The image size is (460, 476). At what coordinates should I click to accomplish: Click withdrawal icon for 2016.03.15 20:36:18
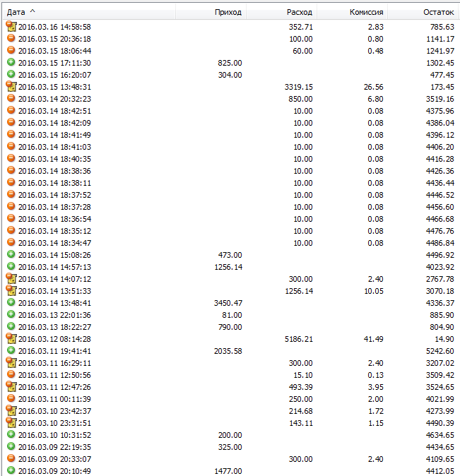(11, 38)
